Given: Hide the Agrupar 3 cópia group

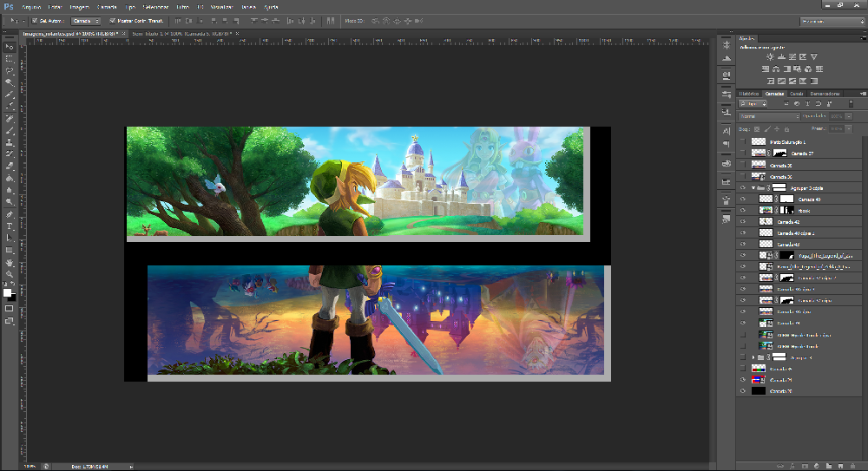Looking at the screenshot, I should (x=743, y=187).
